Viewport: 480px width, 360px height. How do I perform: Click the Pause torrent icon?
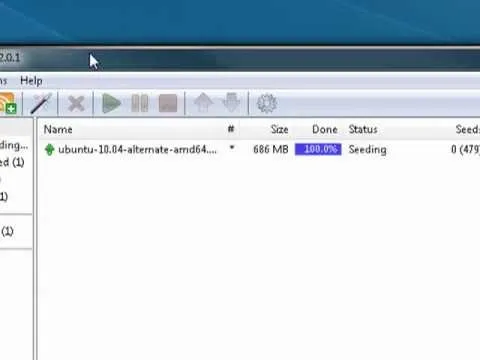(x=140, y=103)
